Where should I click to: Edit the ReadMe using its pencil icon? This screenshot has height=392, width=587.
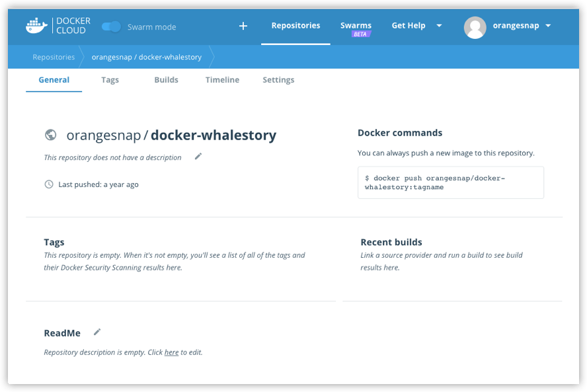click(97, 332)
